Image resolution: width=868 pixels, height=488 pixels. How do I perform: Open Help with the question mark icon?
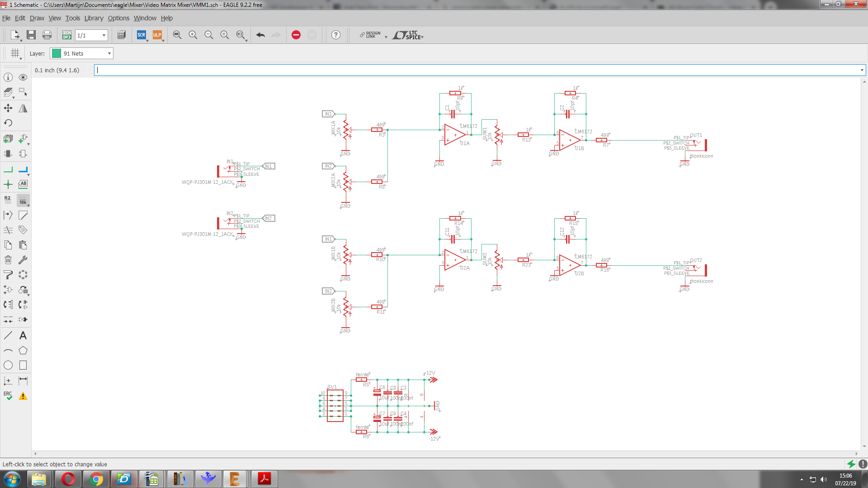pos(336,35)
